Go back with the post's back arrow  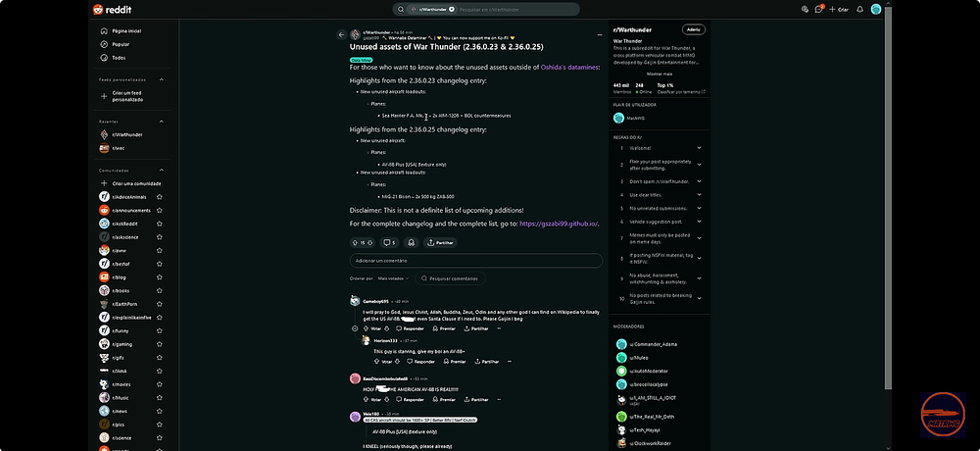pos(341,35)
